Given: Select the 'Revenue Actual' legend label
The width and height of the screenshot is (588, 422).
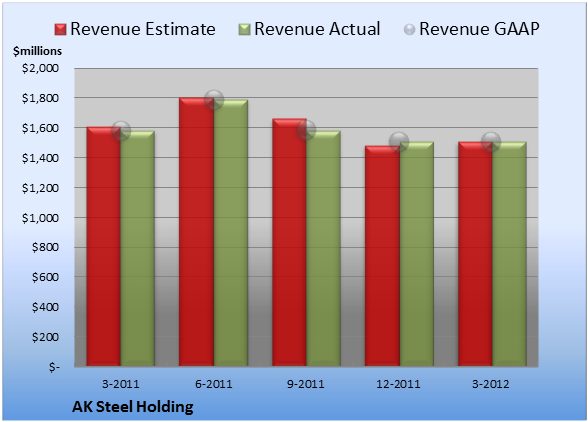Looking at the screenshot, I should click(x=317, y=29).
